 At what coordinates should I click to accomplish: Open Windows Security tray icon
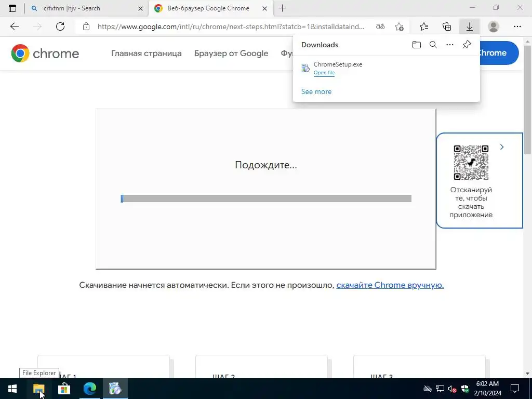click(465, 389)
